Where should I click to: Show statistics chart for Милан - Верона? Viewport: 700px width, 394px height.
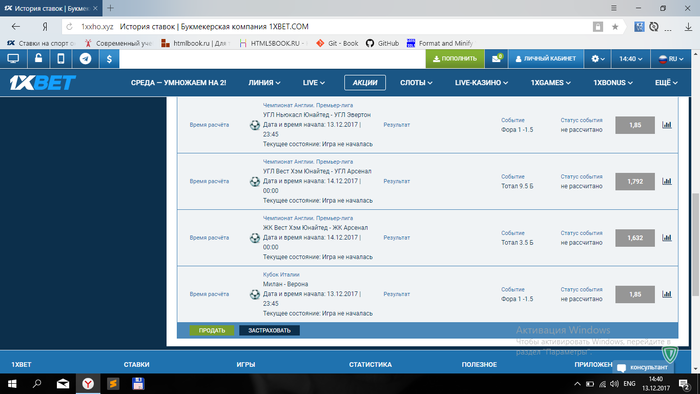[x=667, y=294]
